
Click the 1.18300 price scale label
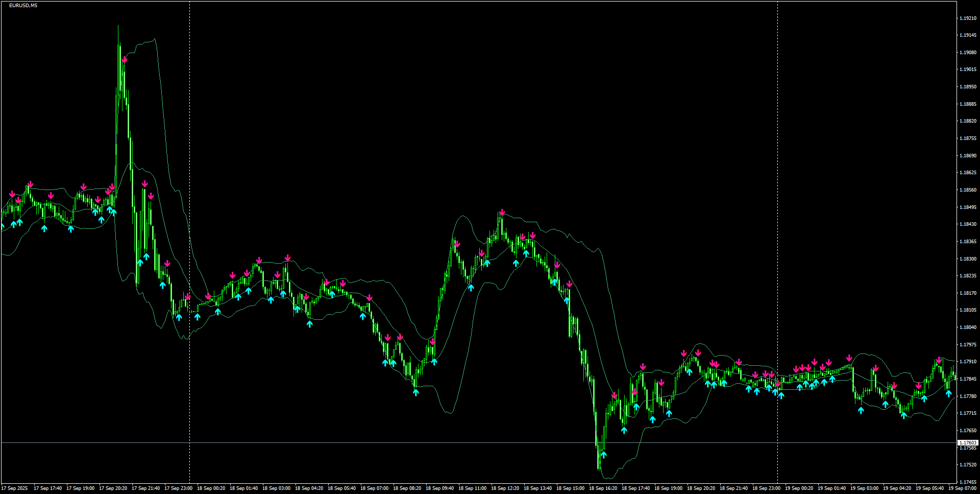(968, 259)
